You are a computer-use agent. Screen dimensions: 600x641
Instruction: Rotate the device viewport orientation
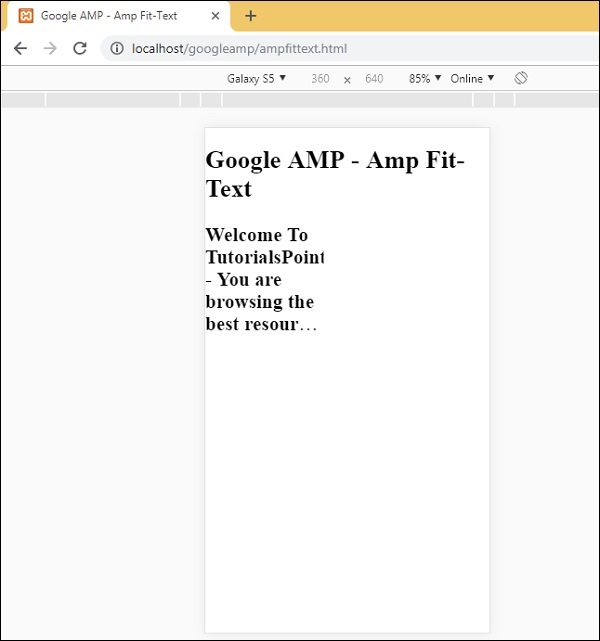tap(521, 78)
